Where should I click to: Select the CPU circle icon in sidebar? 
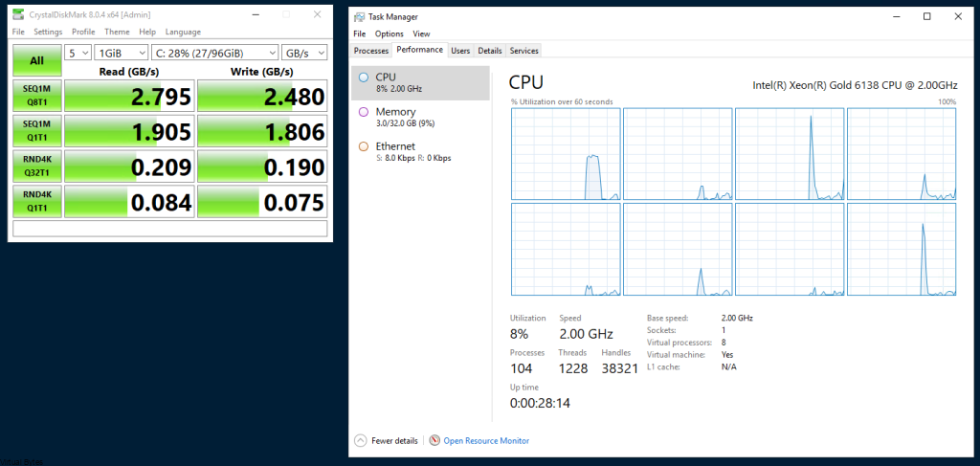pos(364,78)
